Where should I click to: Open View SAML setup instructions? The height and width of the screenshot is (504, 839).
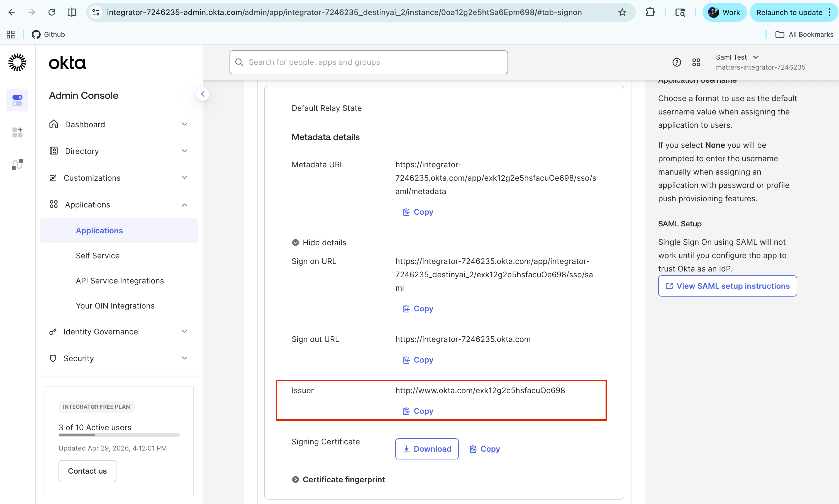(728, 286)
